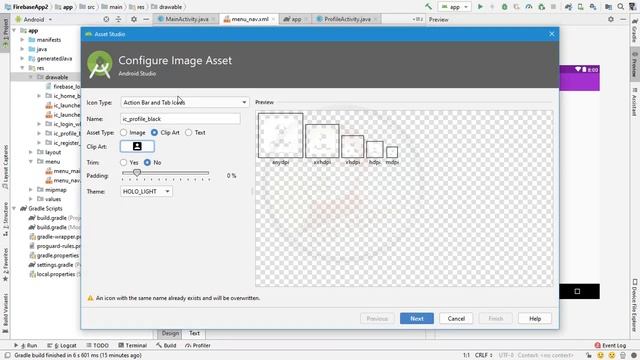Image resolution: width=640 pixels, height=360 pixels.
Task: Collapse the Gradle Scripts node
Action: pyautogui.click(x=14, y=209)
